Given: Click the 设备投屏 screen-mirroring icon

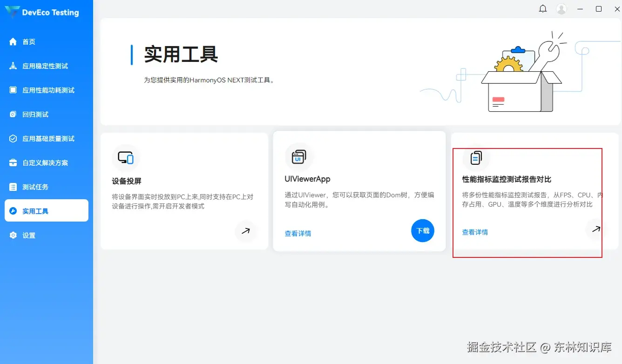Looking at the screenshot, I should [126, 158].
